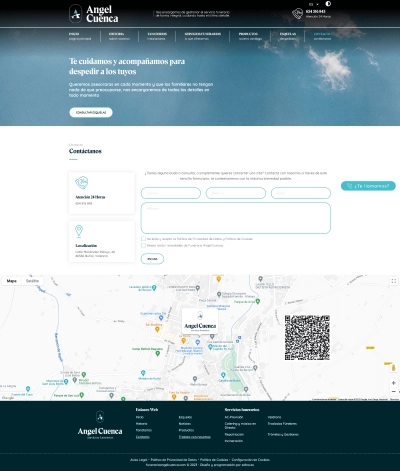400x471 pixels.
Task: Open footer Trabaja con nosotros link
Action: tap(195, 437)
